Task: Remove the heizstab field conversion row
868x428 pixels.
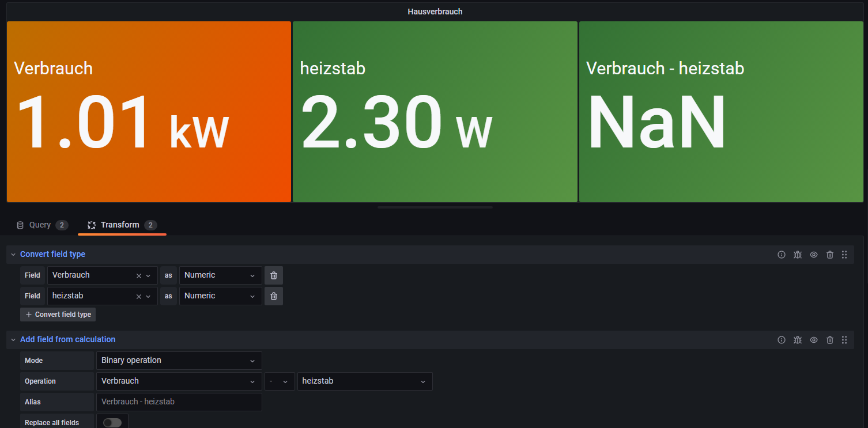Action: click(274, 296)
